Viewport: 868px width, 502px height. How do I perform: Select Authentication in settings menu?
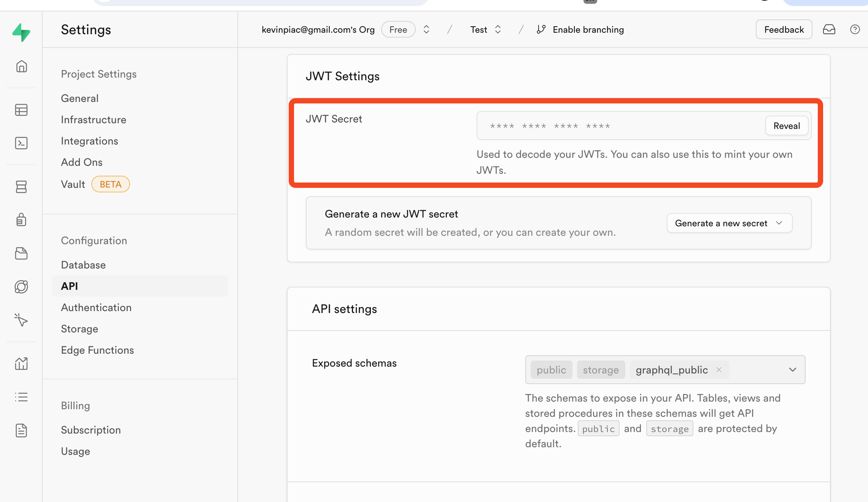96,307
